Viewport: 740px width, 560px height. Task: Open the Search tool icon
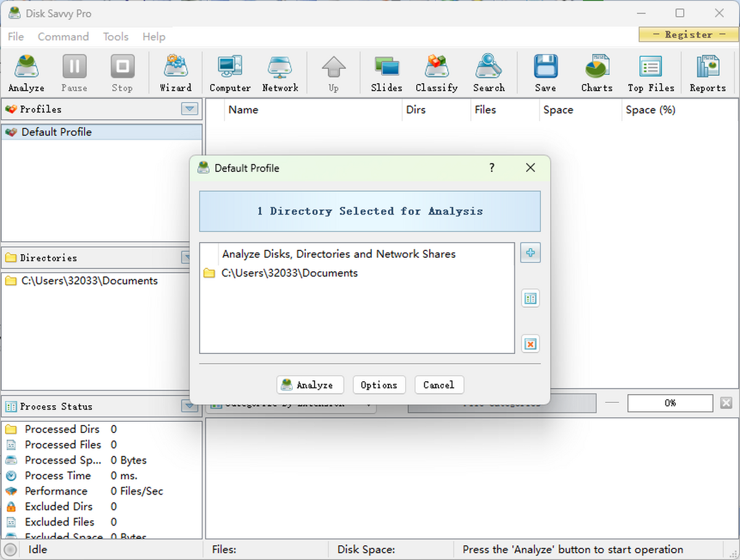tap(488, 72)
